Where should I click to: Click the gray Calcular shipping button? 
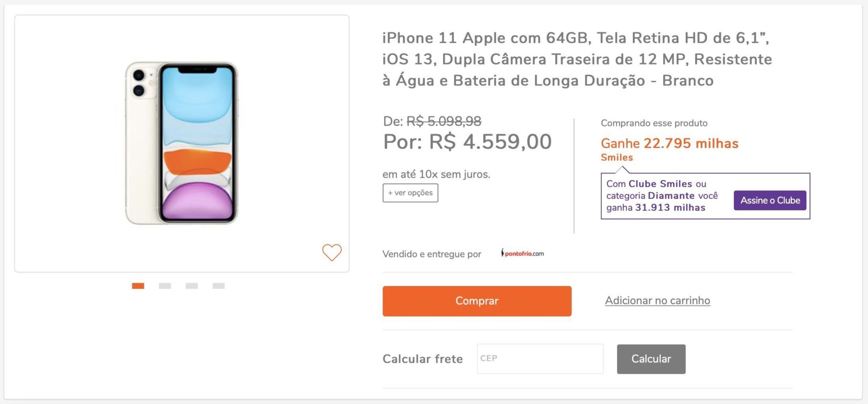point(651,359)
